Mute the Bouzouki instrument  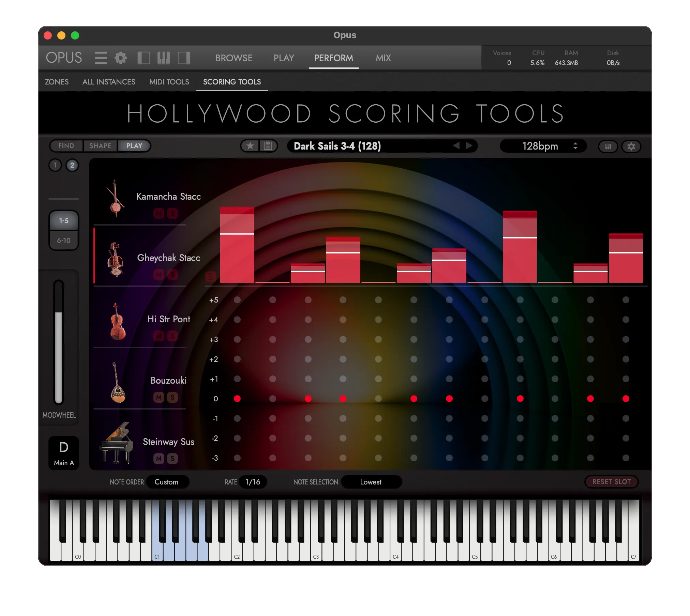pos(159,397)
